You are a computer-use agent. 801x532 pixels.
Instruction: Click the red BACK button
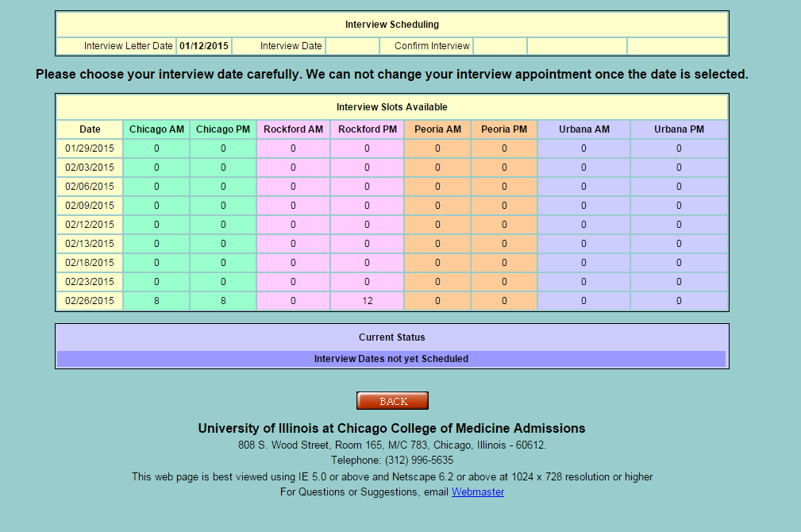pyautogui.click(x=392, y=401)
